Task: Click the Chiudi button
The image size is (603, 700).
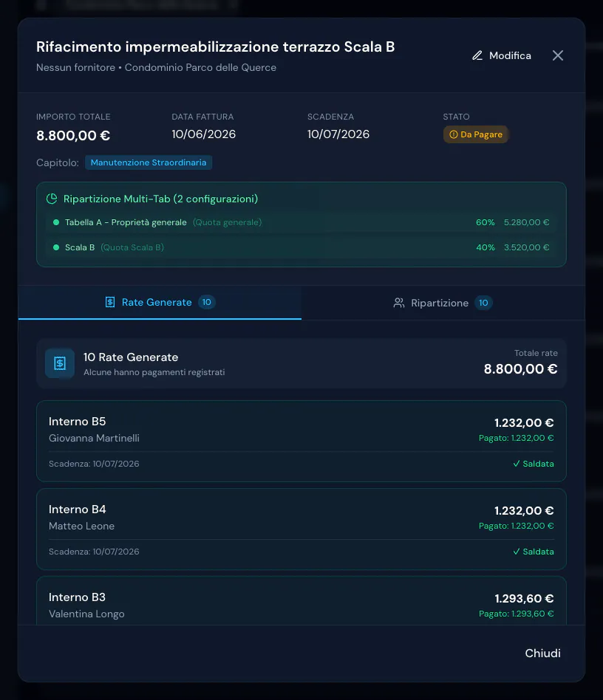Action: pyautogui.click(x=542, y=653)
